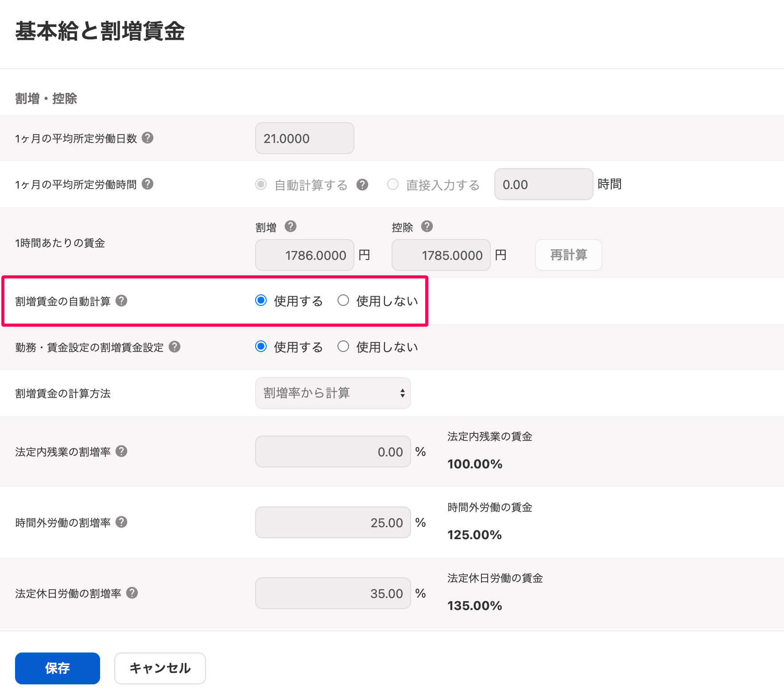Image resolution: width=784 pixels, height=695 pixels.
Task: Click the 135.00% wage value
Action: [x=475, y=606]
